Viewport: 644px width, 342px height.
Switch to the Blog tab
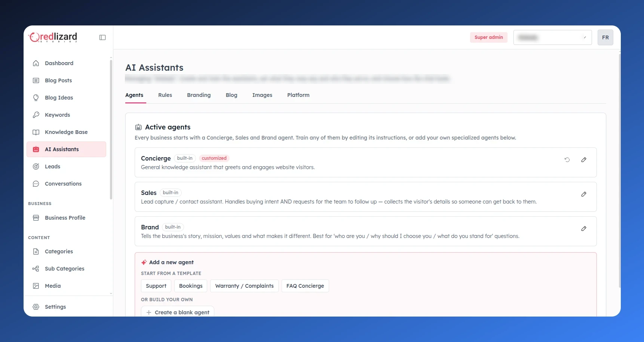pyautogui.click(x=231, y=95)
